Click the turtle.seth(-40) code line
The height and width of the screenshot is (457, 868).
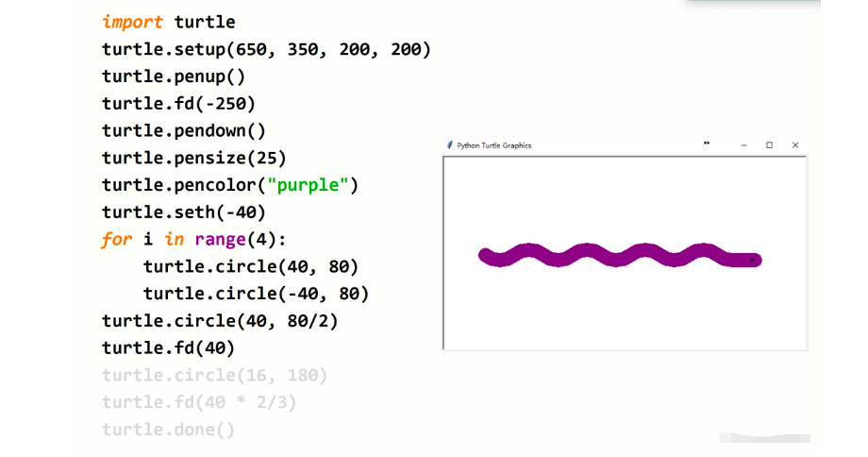(x=184, y=212)
